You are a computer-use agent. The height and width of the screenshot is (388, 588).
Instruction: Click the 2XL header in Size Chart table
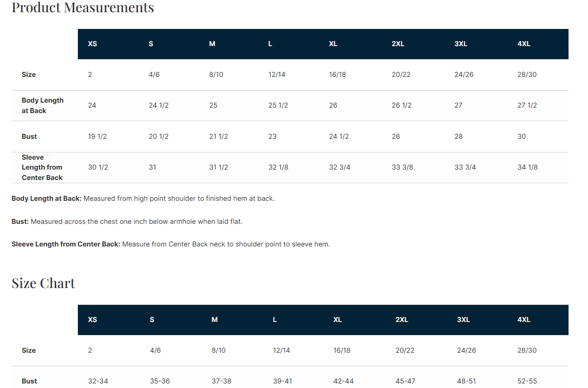(x=402, y=320)
